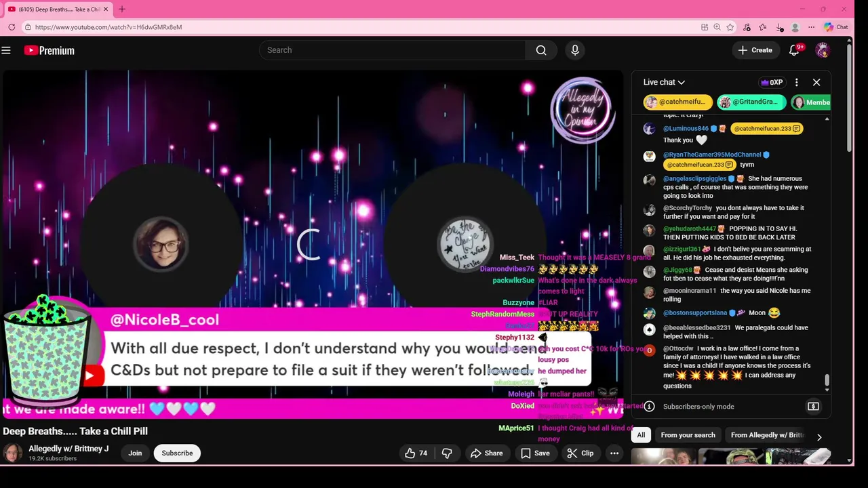Open browser downloads icon
Image resolution: width=868 pixels, height=488 pixels.
click(779, 27)
